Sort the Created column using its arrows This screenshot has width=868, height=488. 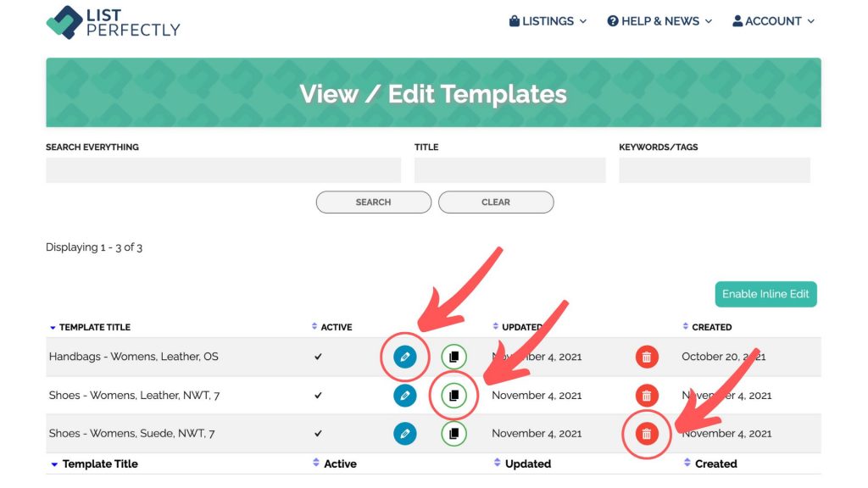point(685,326)
